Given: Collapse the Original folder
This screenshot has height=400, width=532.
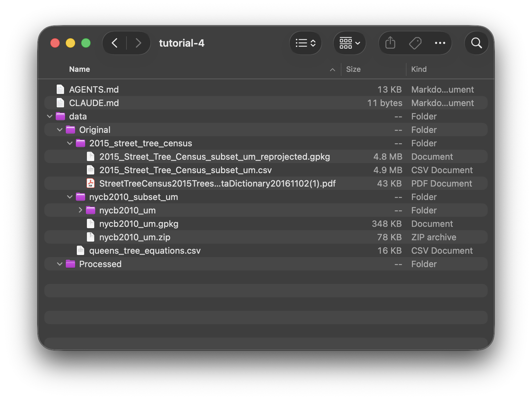Looking at the screenshot, I should pos(60,130).
